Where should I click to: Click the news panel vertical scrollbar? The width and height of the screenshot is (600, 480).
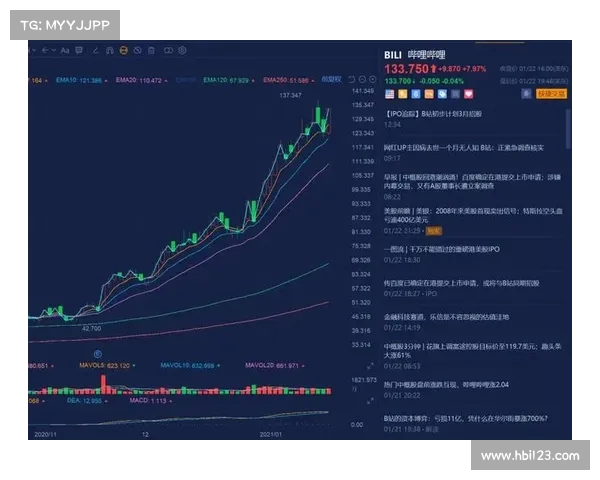568,129
